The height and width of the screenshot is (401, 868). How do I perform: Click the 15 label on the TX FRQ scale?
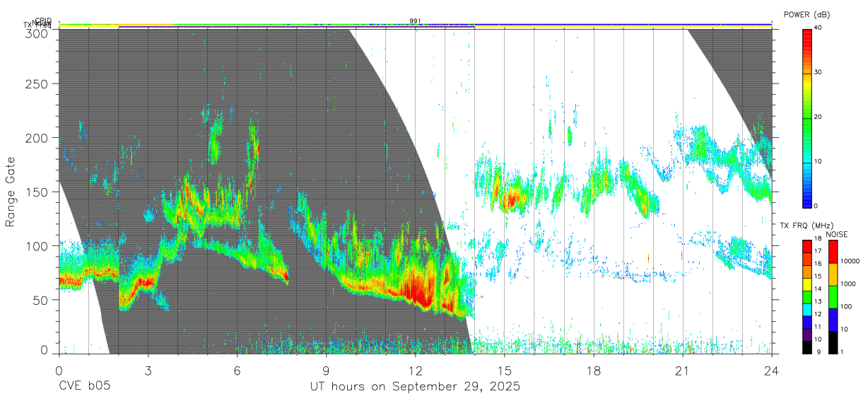pos(817,277)
